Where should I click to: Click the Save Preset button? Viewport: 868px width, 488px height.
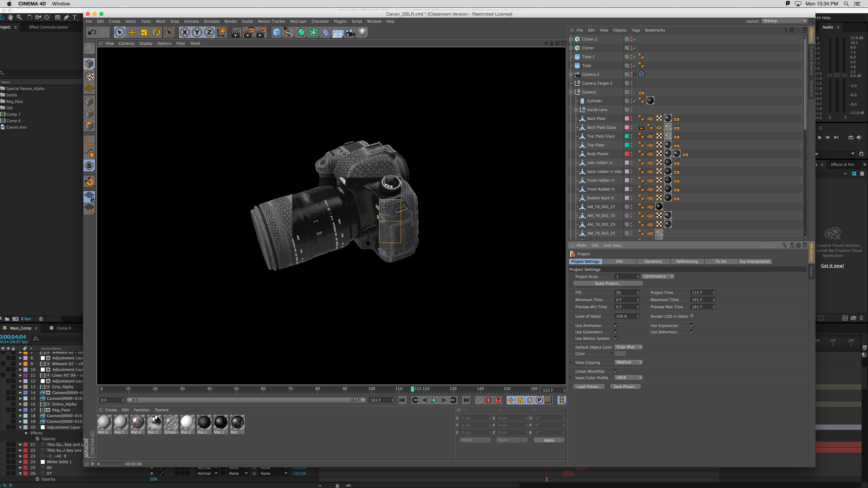tap(625, 386)
